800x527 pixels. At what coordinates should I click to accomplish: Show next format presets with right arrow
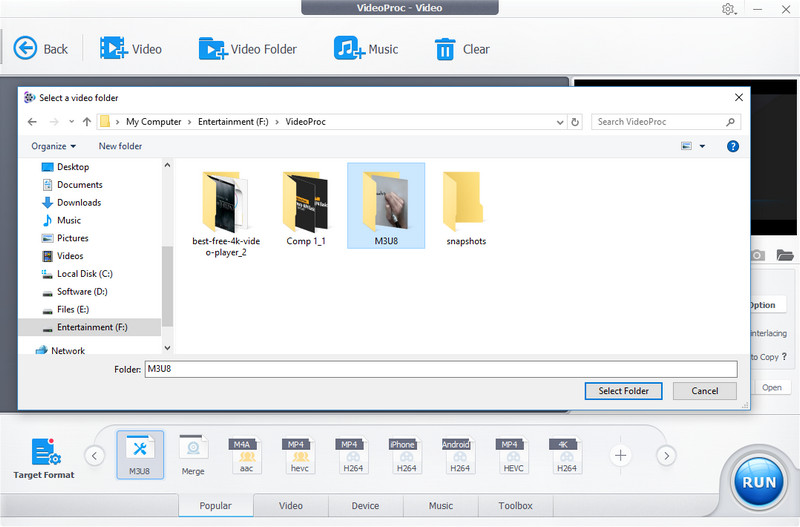666,455
